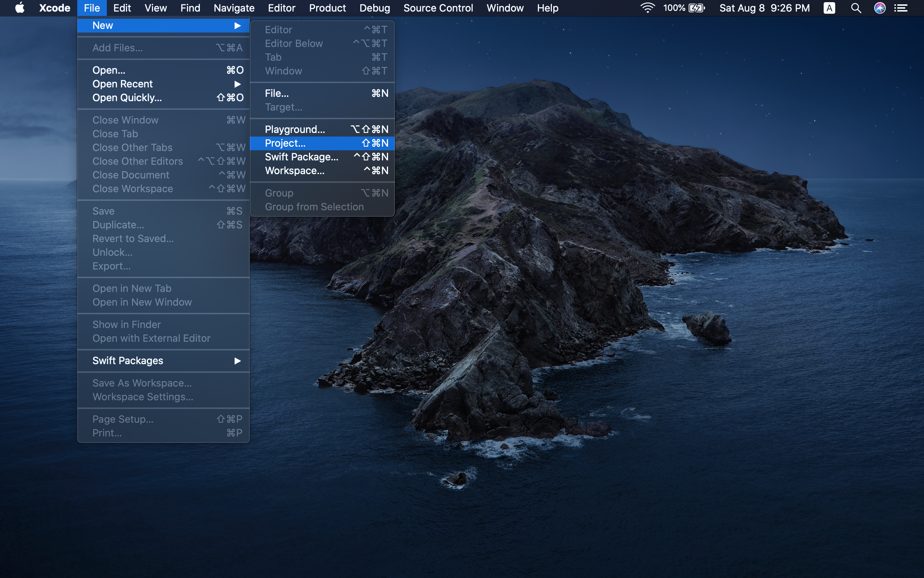Screen dimensions: 924x578
Task: Choose Open... from File menu
Action: tap(164, 70)
